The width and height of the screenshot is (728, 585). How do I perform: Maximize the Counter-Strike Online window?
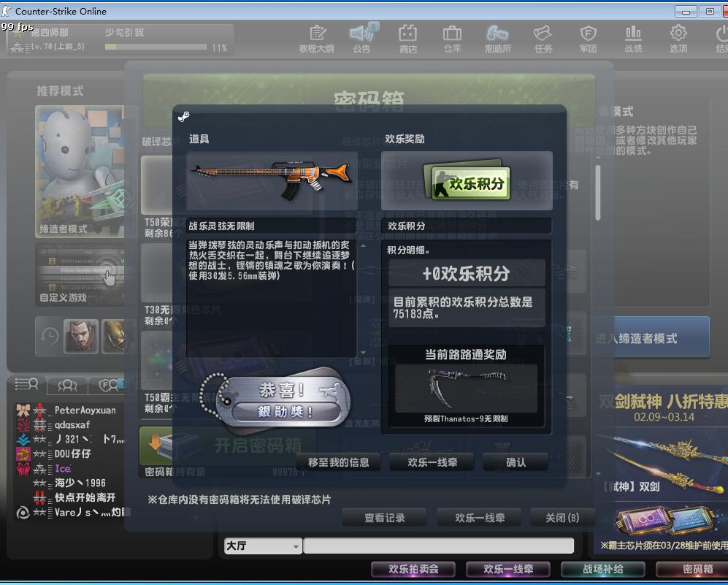click(x=710, y=11)
